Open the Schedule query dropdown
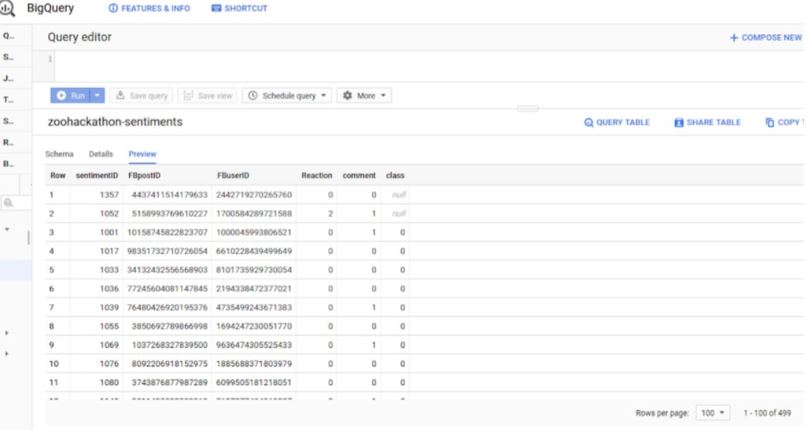 [287, 96]
